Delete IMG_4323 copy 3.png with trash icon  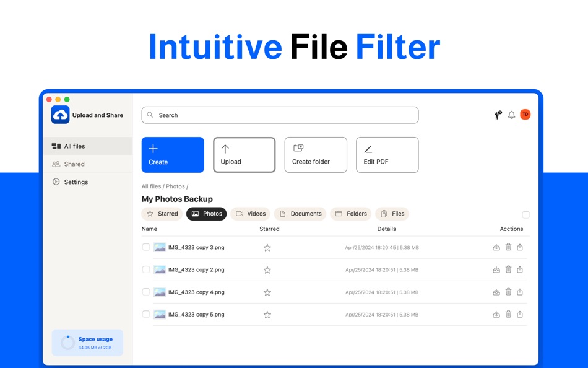point(509,247)
